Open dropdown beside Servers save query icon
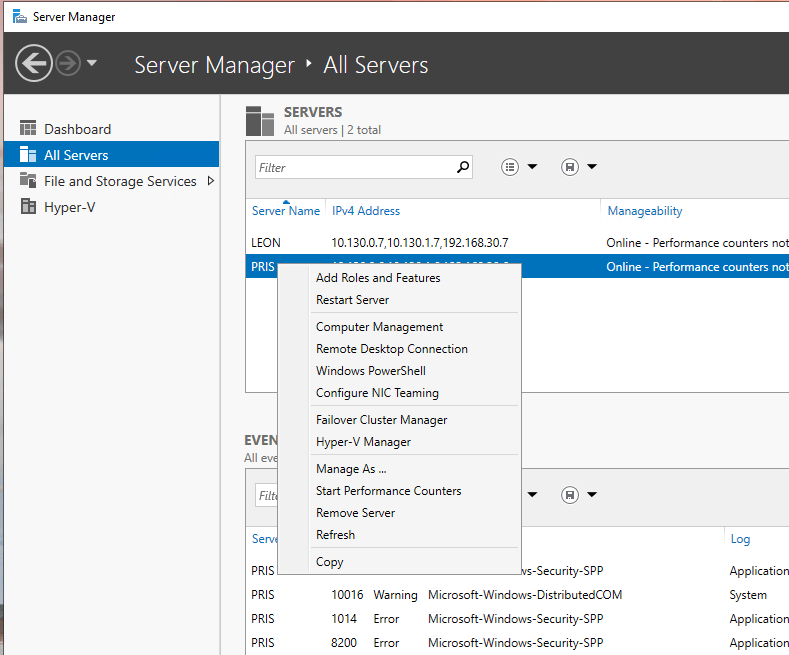The height and width of the screenshot is (655, 789). click(x=592, y=168)
